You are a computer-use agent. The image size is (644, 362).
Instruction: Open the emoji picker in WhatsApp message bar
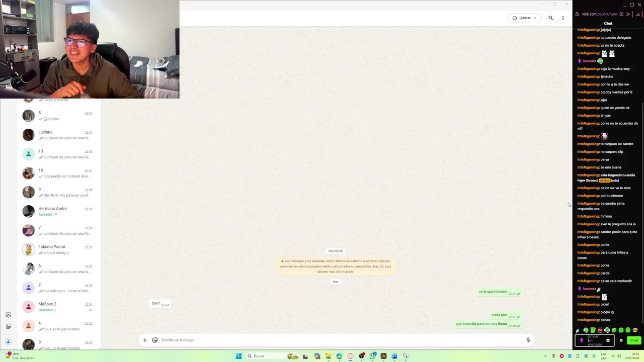click(x=155, y=340)
